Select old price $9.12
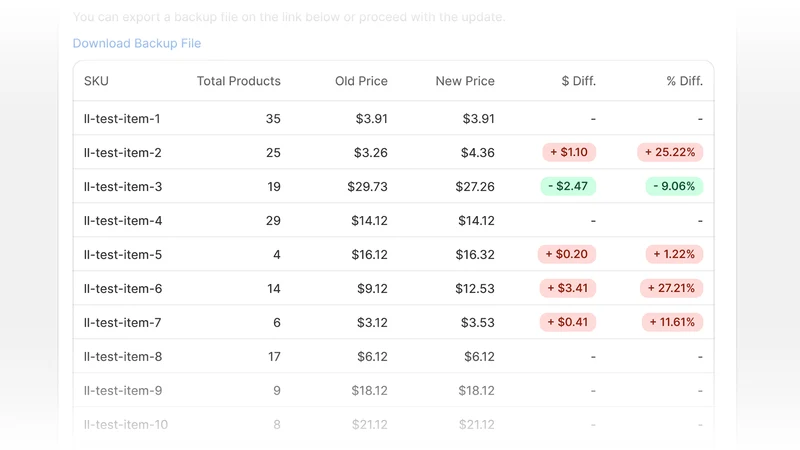 [x=372, y=289]
